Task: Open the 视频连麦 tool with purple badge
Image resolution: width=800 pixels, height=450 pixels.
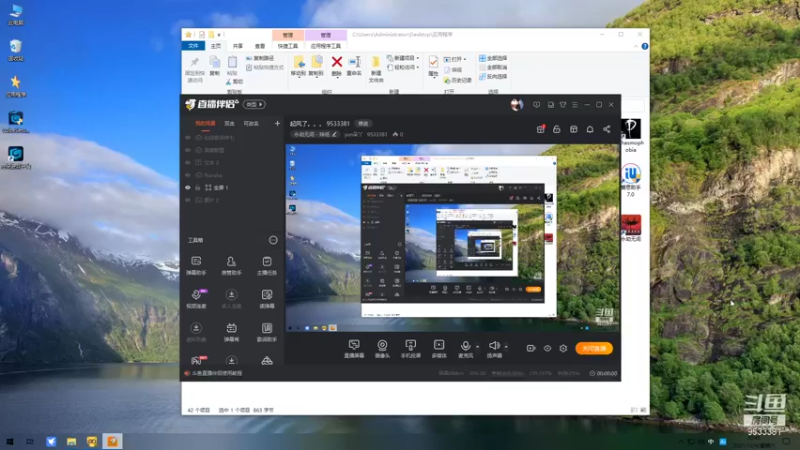Action: pos(196,299)
